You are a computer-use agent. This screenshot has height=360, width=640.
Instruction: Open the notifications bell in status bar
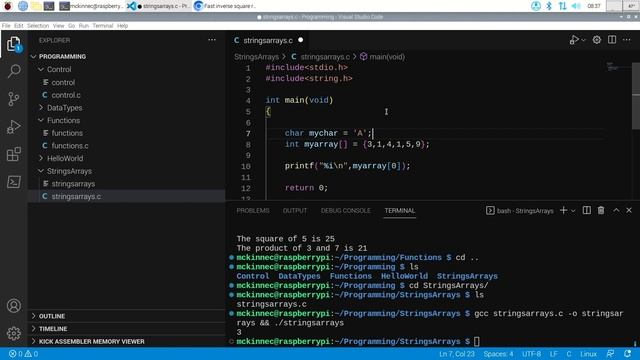[628, 354]
